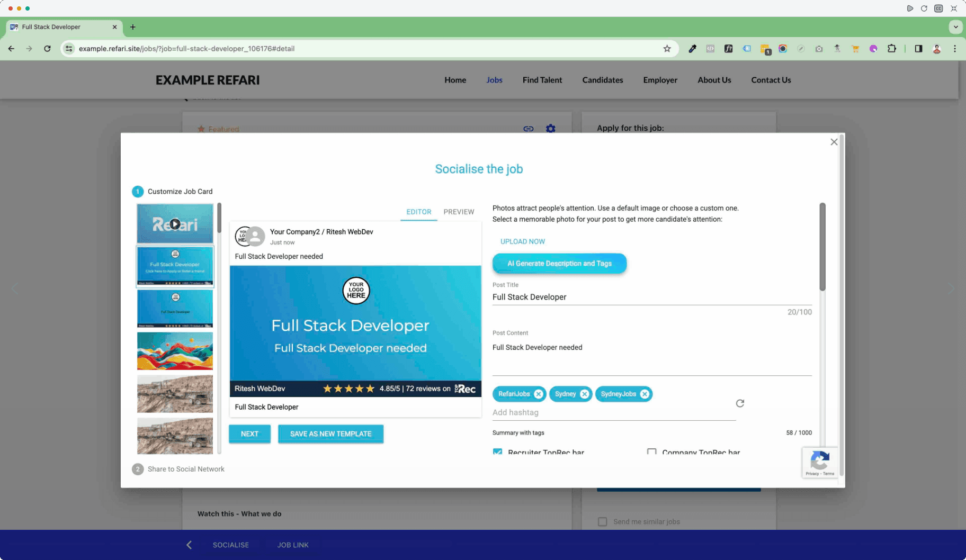Open the Home menu item

tap(455, 80)
